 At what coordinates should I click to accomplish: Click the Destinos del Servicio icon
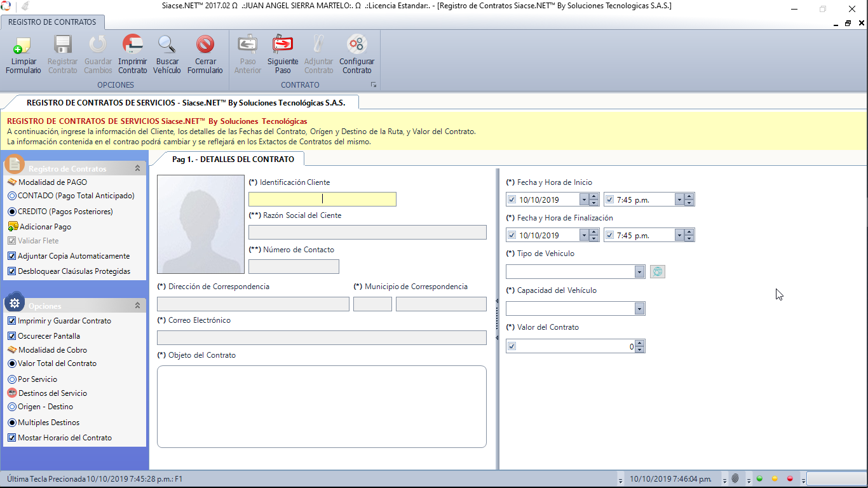12,393
